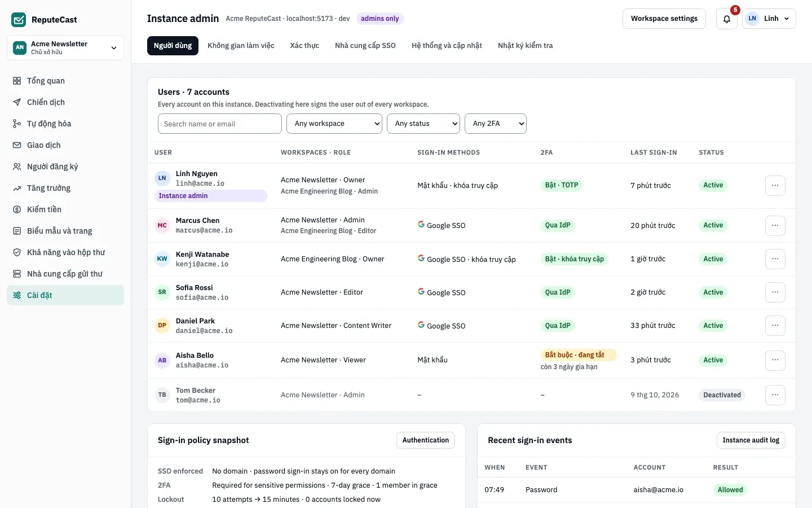
Task: Open row actions for Aisha Bello
Action: [775, 360]
